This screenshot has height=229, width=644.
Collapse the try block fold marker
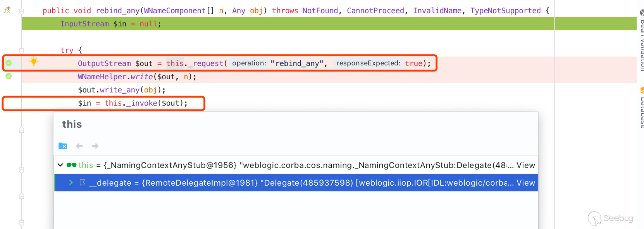22,51
